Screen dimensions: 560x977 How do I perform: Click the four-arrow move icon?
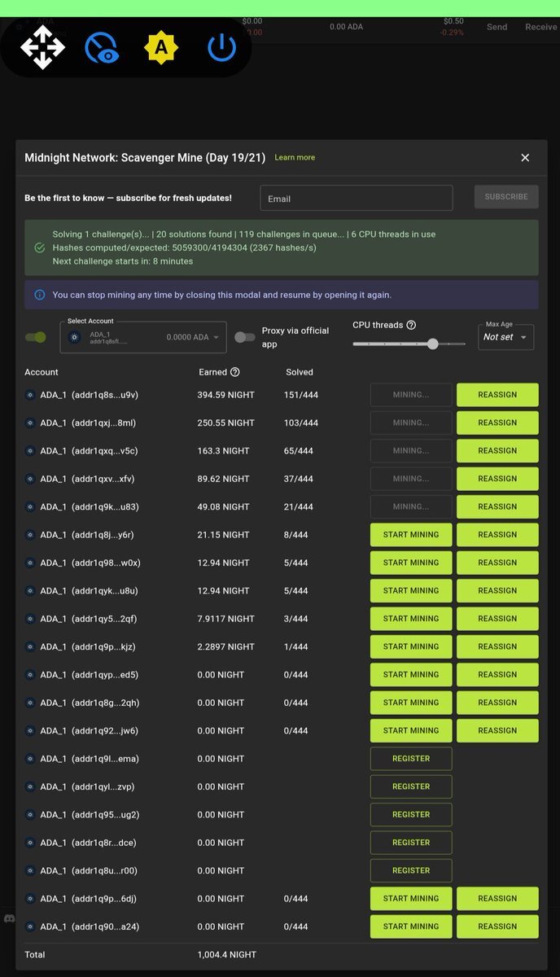point(42,48)
